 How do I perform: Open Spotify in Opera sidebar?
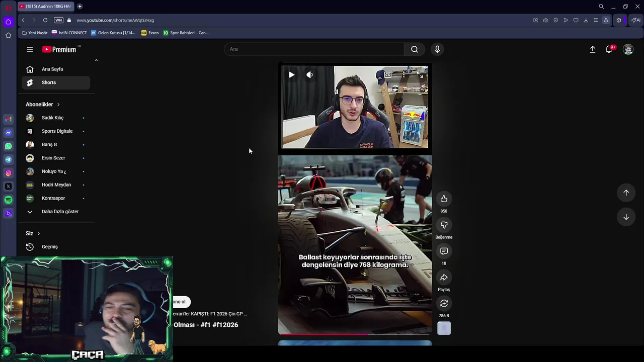[x=8, y=200]
